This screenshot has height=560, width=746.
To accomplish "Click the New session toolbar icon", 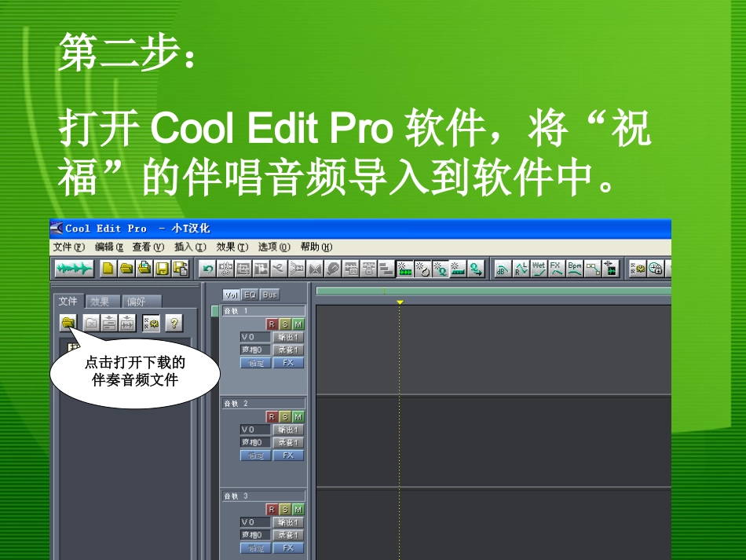I will click(x=108, y=269).
